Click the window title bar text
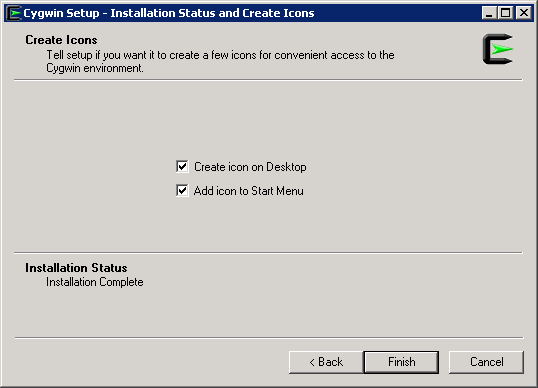 [169, 13]
